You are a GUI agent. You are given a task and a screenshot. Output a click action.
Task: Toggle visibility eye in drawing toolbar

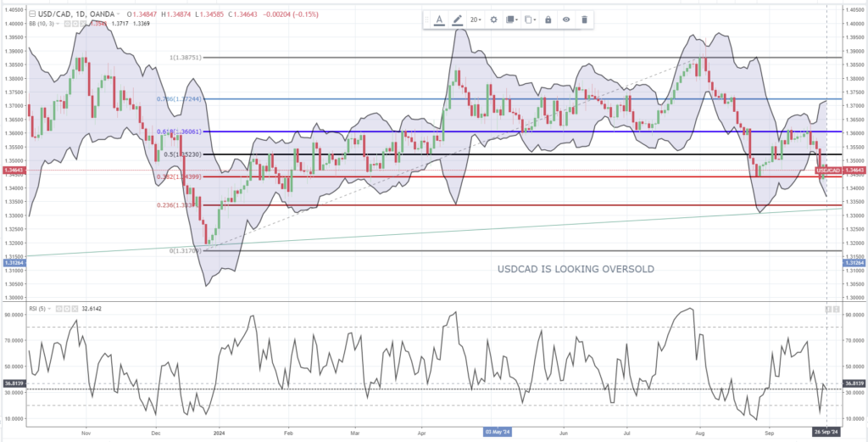click(x=566, y=20)
